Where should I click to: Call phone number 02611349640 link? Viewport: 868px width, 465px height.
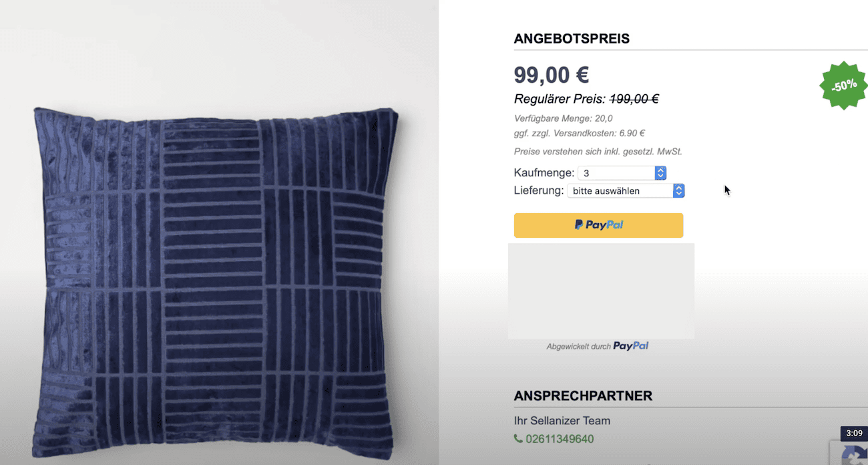[560, 439]
